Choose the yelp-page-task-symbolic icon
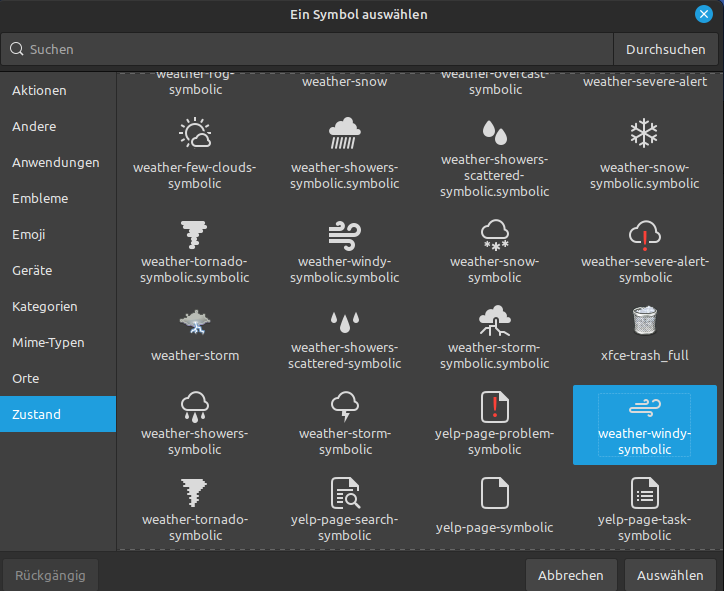Screen dimensions: 724x591 click(644, 494)
